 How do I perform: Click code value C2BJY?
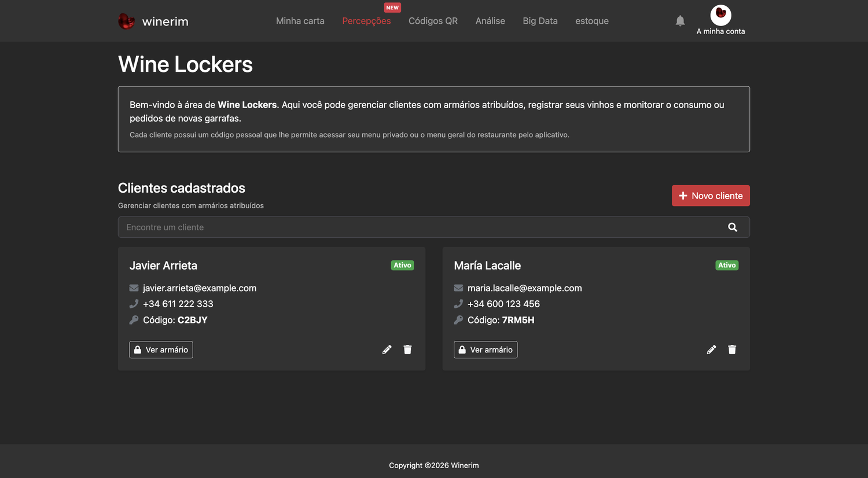(193, 320)
